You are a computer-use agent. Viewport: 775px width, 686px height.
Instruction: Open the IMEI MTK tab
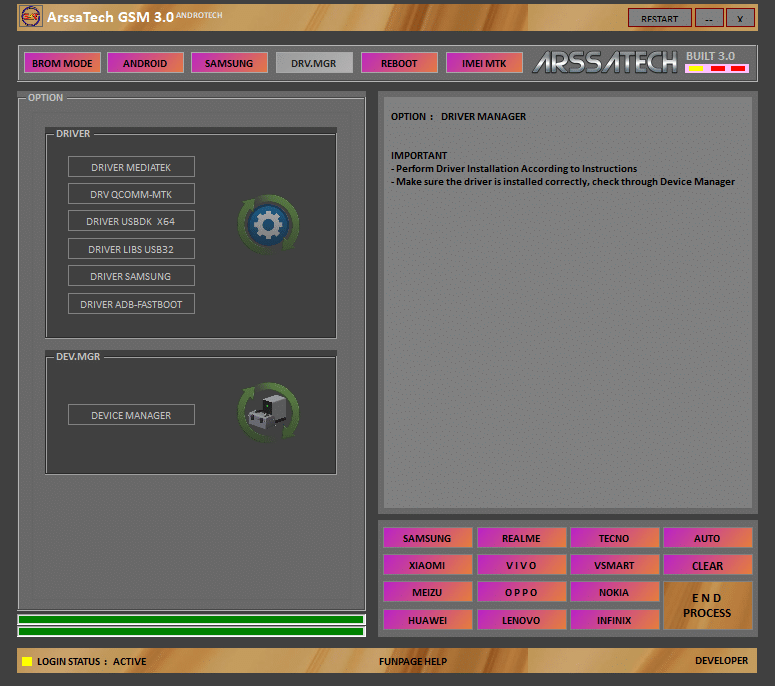[484, 63]
